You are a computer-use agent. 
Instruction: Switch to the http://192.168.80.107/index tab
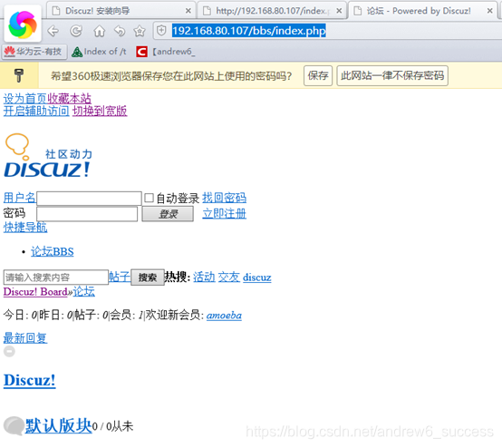272,11
